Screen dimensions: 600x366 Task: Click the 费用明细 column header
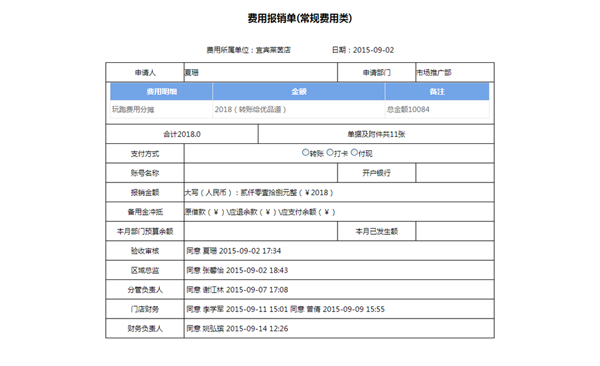click(161, 92)
